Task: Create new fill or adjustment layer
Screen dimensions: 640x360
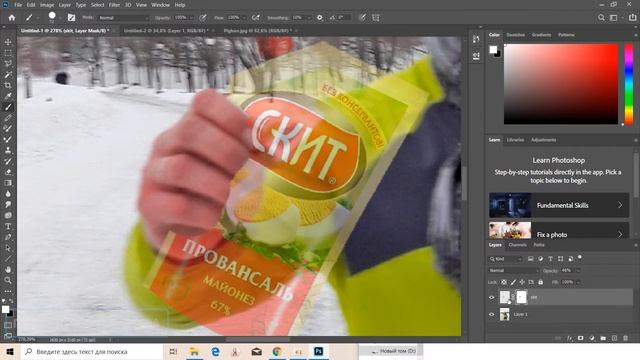Action: coord(592,338)
